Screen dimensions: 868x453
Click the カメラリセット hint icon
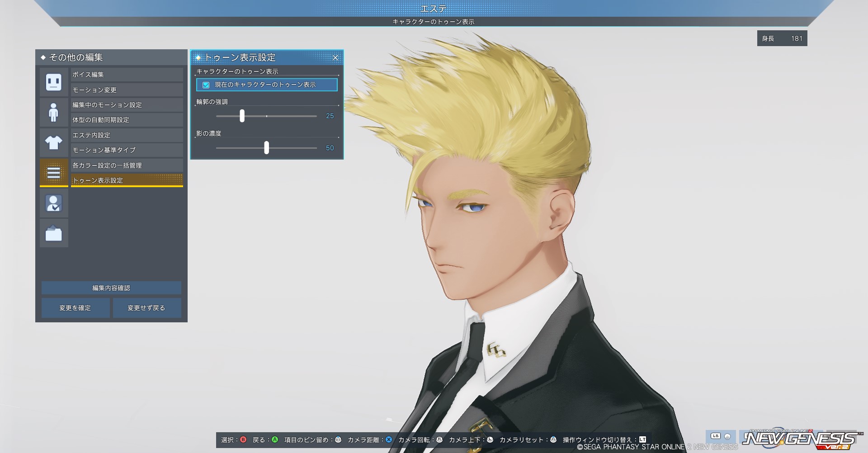click(553, 439)
